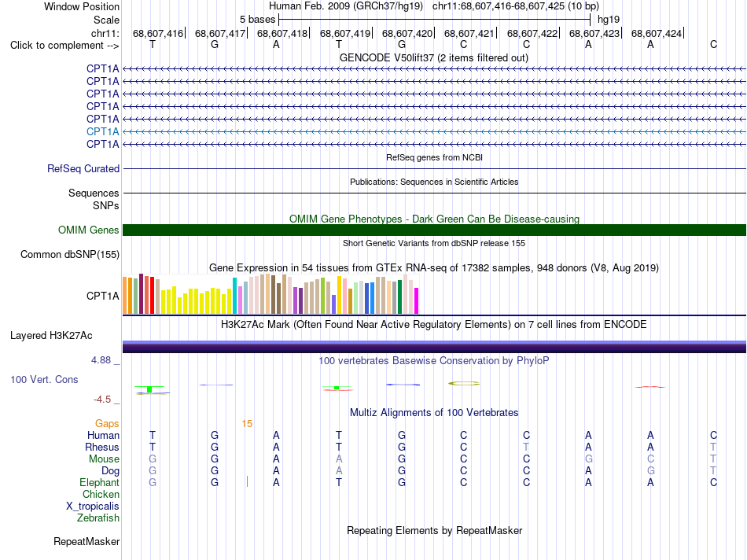Screen dimensions: 747x560
Task: Click the coordinate label 68,607,420
Action: click(x=407, y=33)
